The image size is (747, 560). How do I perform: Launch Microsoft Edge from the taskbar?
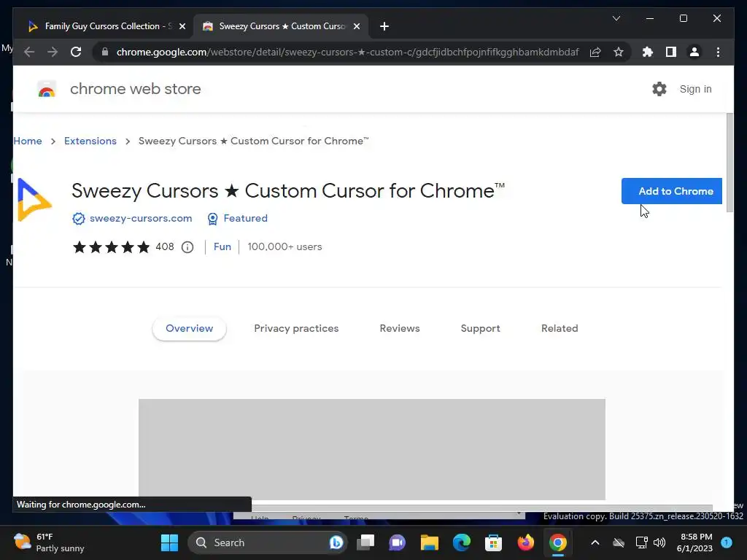click(x=461, y=542)
